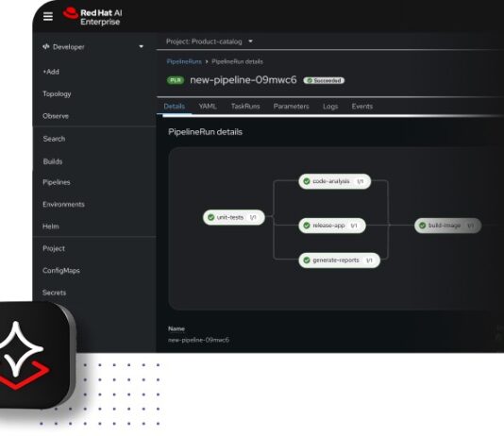Expand the Developer perspective dropdown
This screenshot has width=504, height=436.
click(x=141, y=46)
